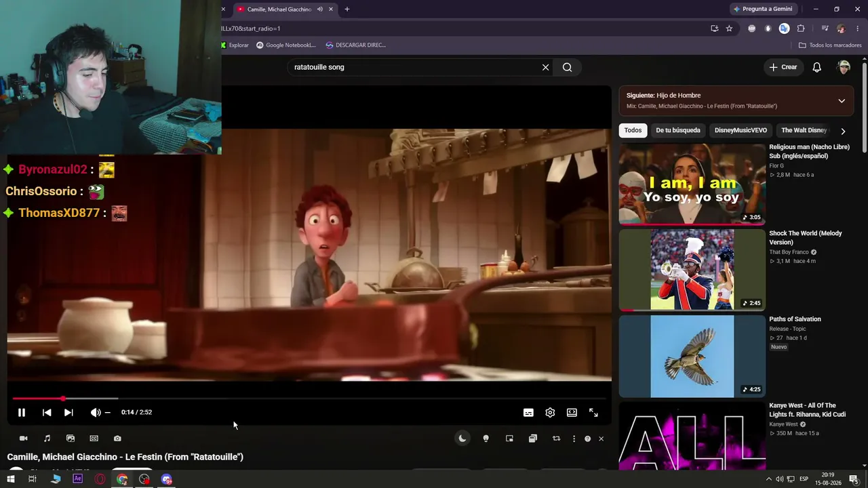The image size is (868, 488).
Task: Pause the Le Festin video
Action: (21, 412)
